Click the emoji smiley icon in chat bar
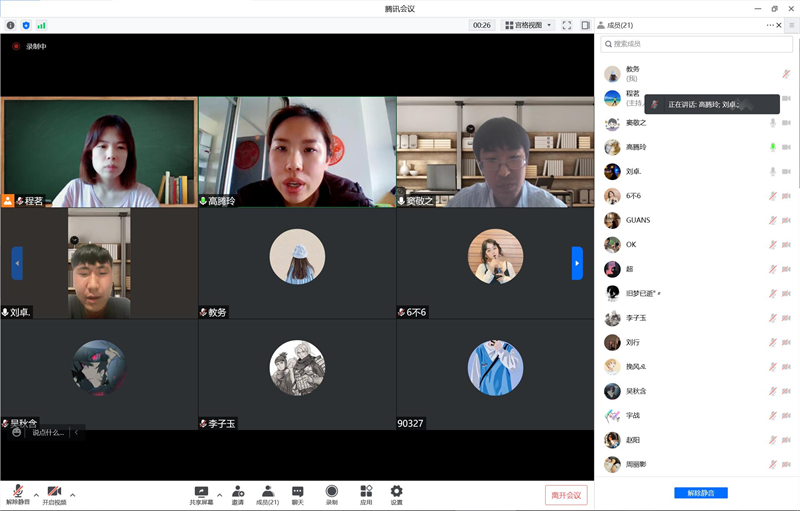800x511 pixels. click(x=17, y=432)
